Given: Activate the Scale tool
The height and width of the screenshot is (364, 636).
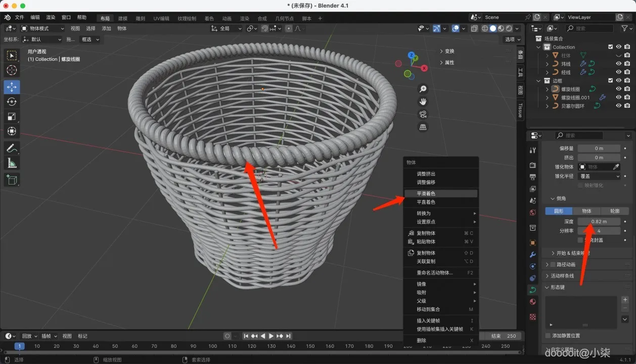Looking at the screenshot, I should (12, 116).
